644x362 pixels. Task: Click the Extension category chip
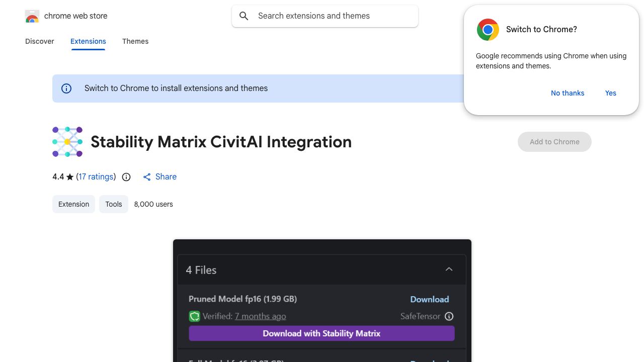tap(73, 204)
